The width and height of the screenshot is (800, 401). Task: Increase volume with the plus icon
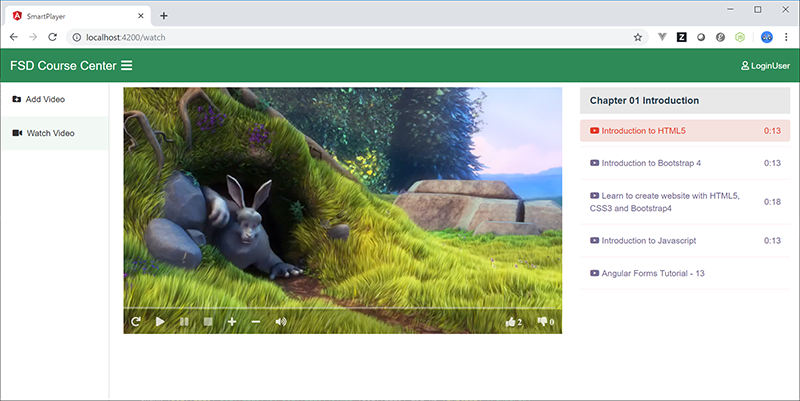[x=232, y=321]
